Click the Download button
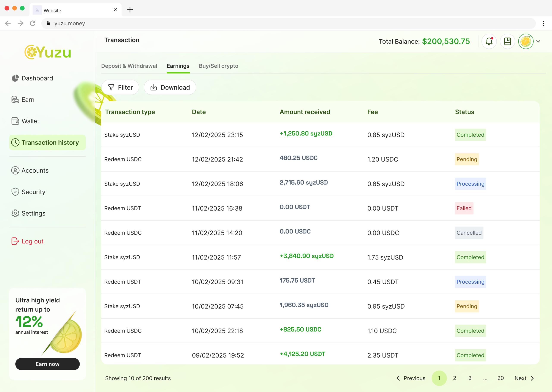Image resolution: width=552 pixels, height=392 pixels. coord(170,87)
